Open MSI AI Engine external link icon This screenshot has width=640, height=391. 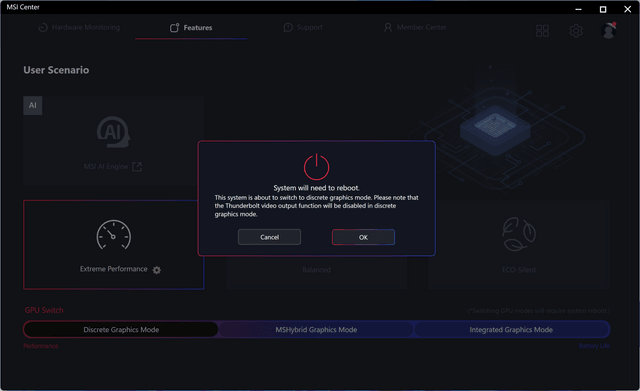(x=137, y=167)
